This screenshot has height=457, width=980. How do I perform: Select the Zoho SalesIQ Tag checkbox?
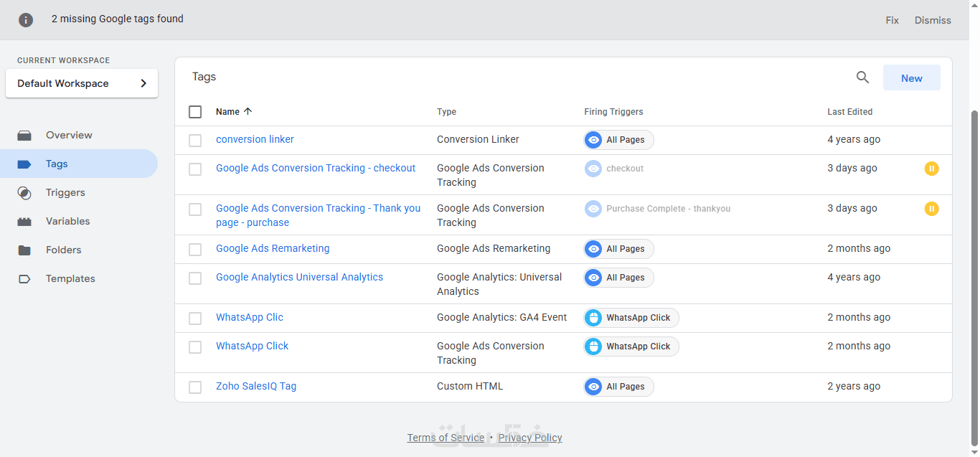point(195,387)
